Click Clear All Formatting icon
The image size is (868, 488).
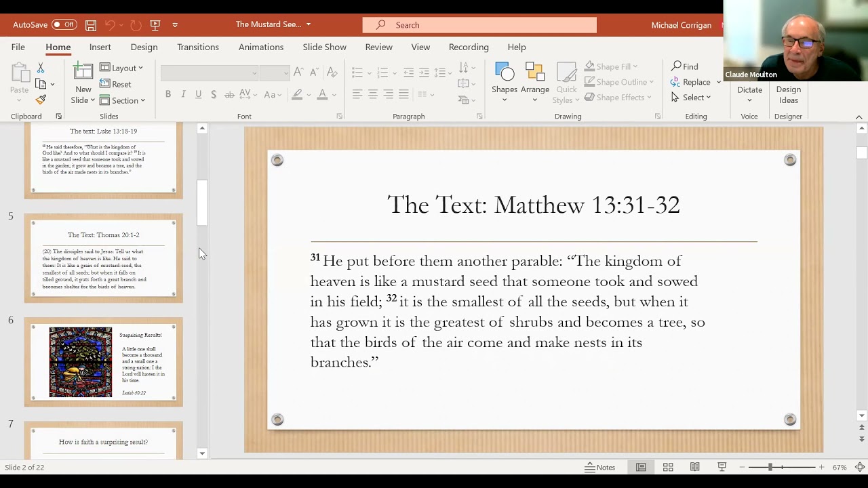coord(332,73)
